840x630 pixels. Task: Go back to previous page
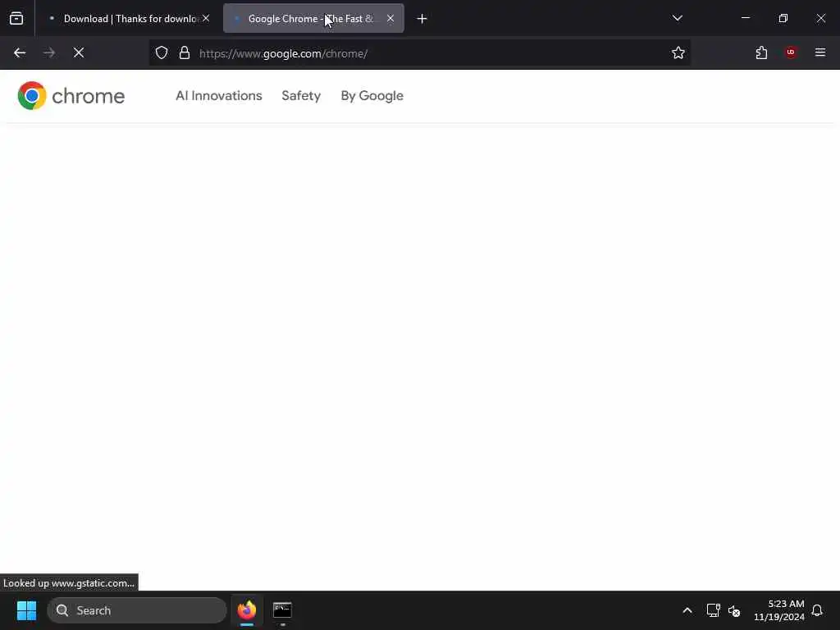(x=20, y=53)
